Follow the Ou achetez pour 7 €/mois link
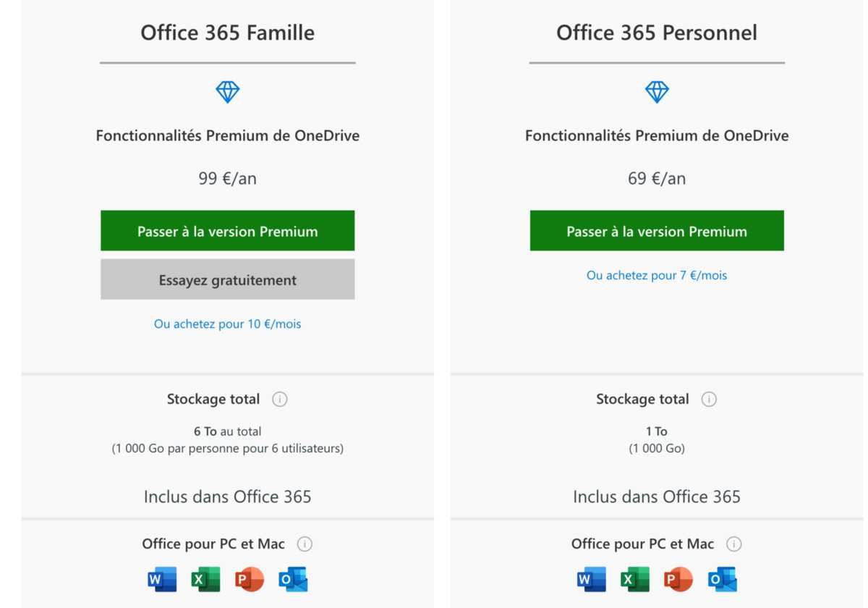The image size is (868, 608). click(657, 276)
